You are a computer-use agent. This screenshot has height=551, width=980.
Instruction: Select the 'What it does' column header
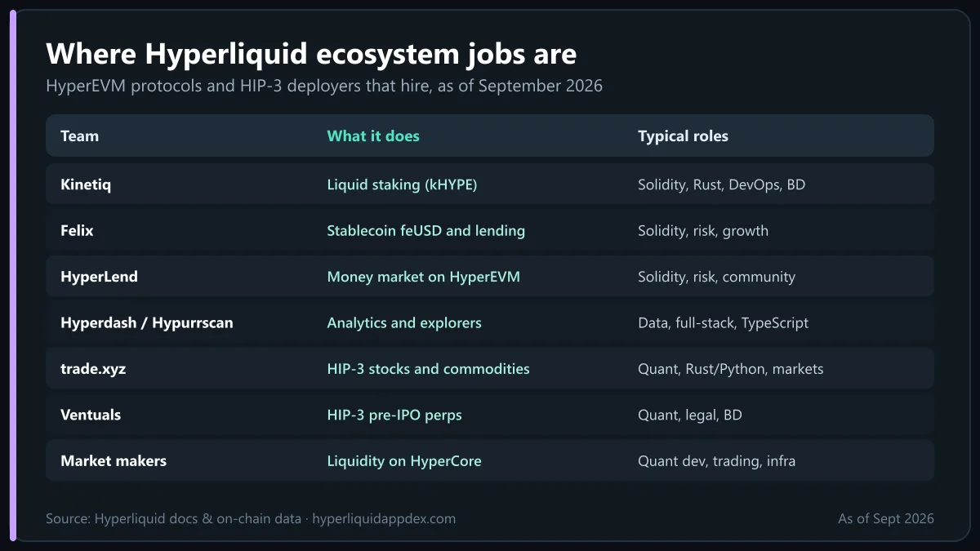[373, 136]
